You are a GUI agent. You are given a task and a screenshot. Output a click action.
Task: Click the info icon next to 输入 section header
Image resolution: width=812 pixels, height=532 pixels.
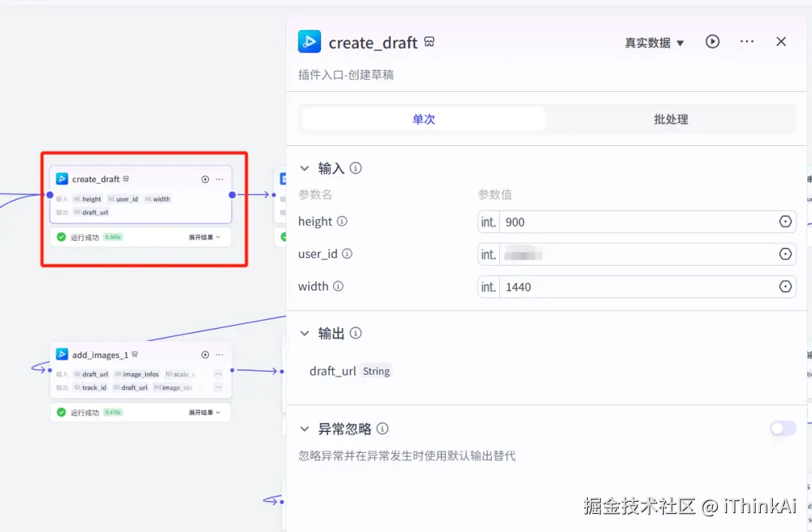(356, 168)
